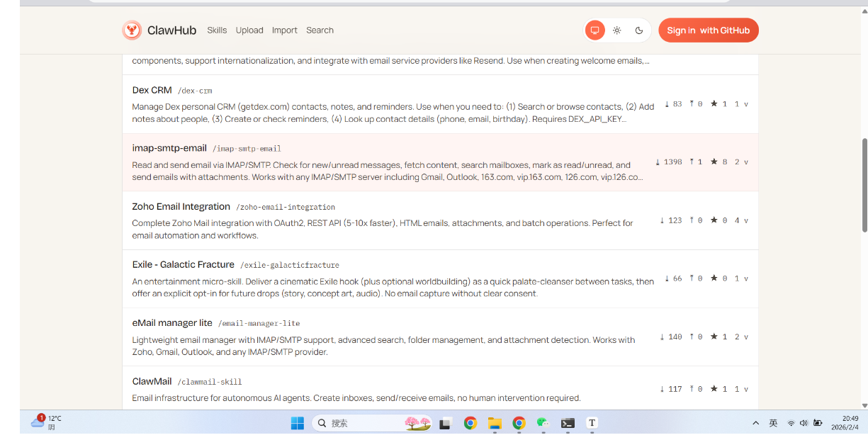Open the volume speaker tray icon
Image resolution: width=868 pixels, height=440 pixels.
coord(804,423)
